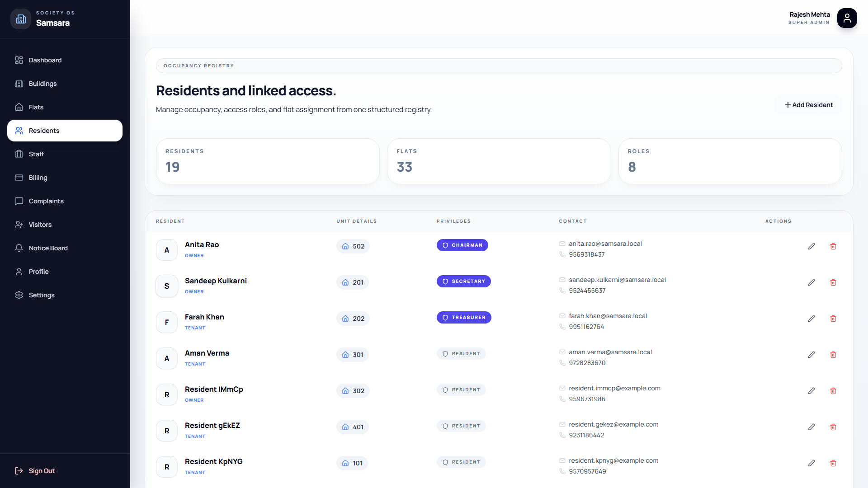Click the Residents count stat card
Screen dimensions: 868x488
pos(268,161)
